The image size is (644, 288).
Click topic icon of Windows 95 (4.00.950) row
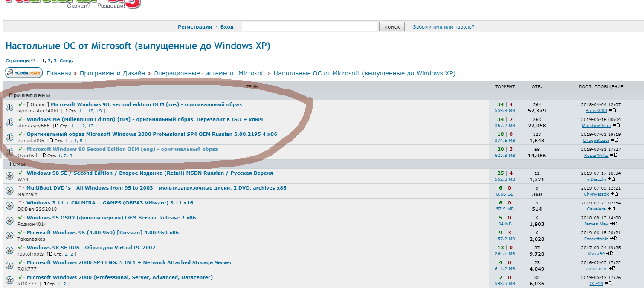pos(9,236)
